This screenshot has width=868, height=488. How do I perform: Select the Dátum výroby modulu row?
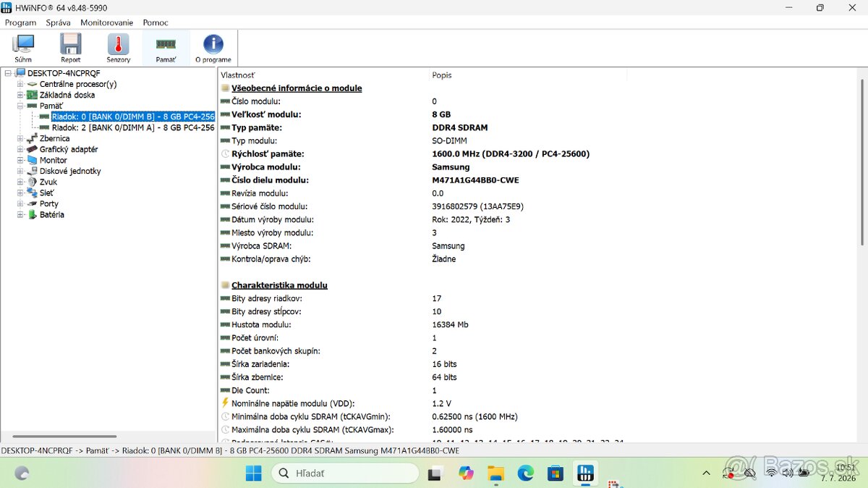click(x=537, y=219)
